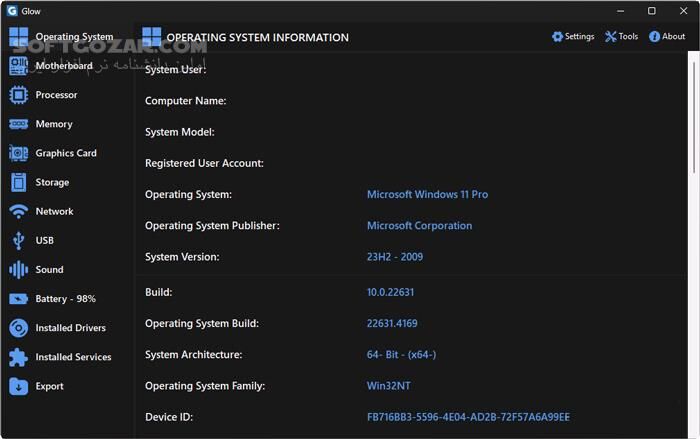Image resolution: width=700 pixels, height=439 pixels.
Task: Click the Microsoft Windows 11 Pro value
Action: 427,194
